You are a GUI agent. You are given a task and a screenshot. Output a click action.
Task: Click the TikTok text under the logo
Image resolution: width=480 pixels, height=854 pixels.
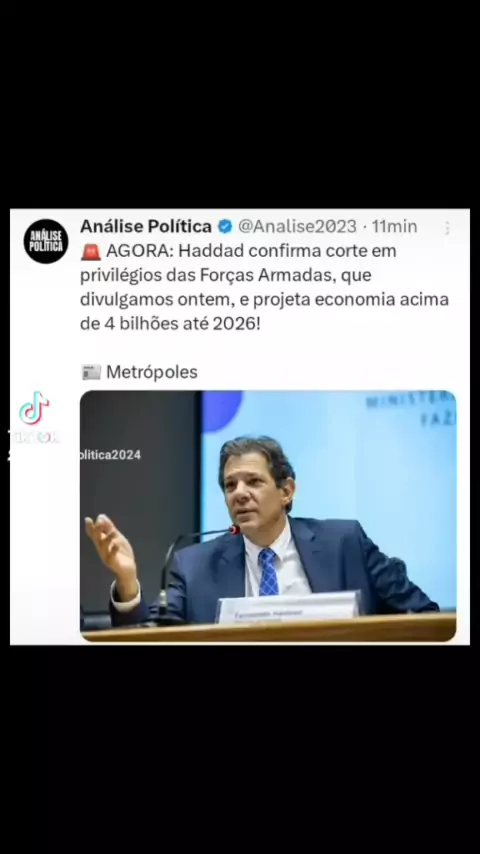click(x=34, y=437)
